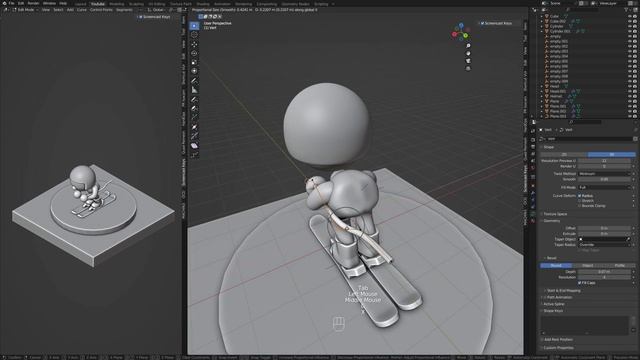This screenshot has width=640, height=360.
Task: Select the Radius tool
Action: pos(194,127)
